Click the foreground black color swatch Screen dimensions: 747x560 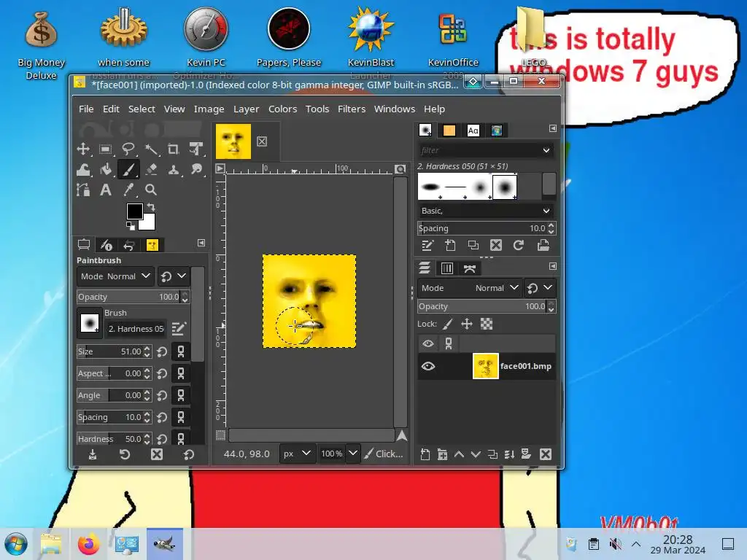tap(134, 211)
